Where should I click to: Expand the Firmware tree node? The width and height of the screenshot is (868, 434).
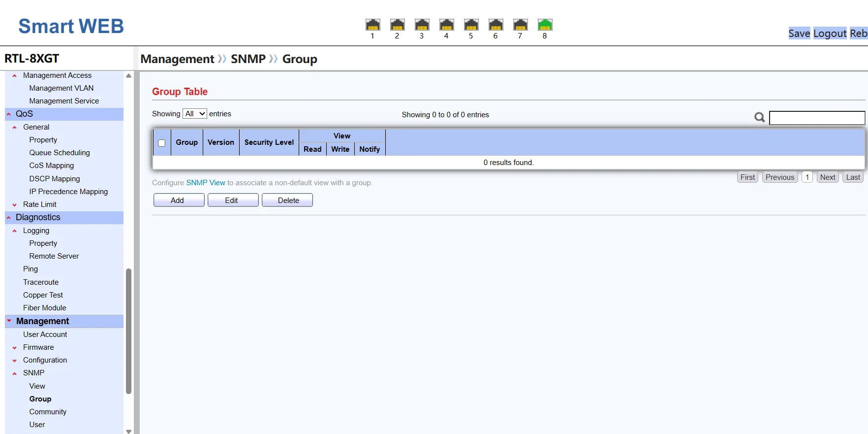[x=15, y=348]
